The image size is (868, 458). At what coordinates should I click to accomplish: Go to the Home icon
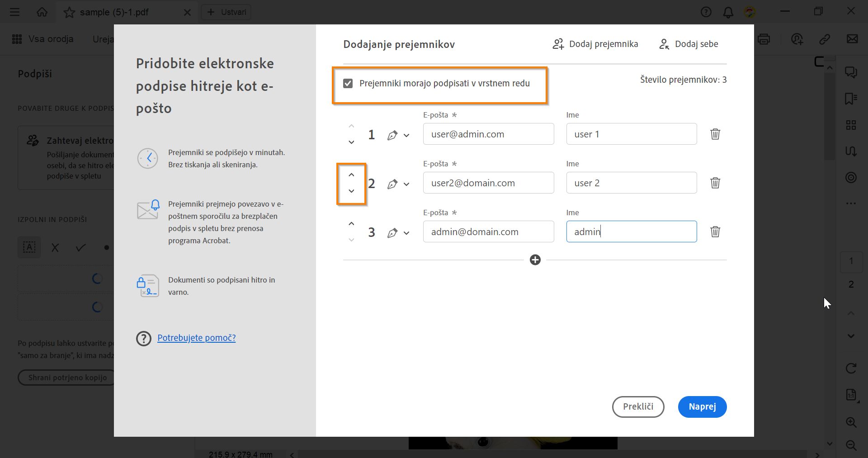coord(42,12)
